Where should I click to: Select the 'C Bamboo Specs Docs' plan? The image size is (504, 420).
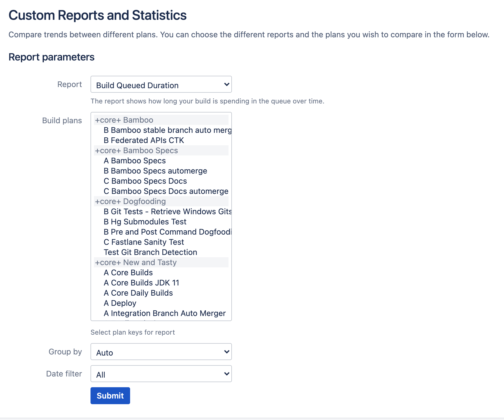pyautogui.click(x=145, y=181)
